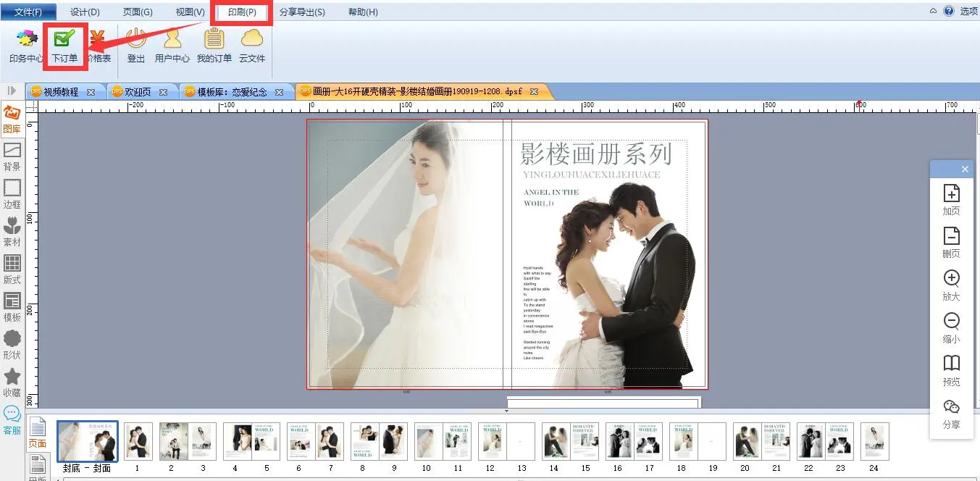Open 印务中心 print center
Image resolution: width=980 pixels, height=481 pixels.
(26, 45)
